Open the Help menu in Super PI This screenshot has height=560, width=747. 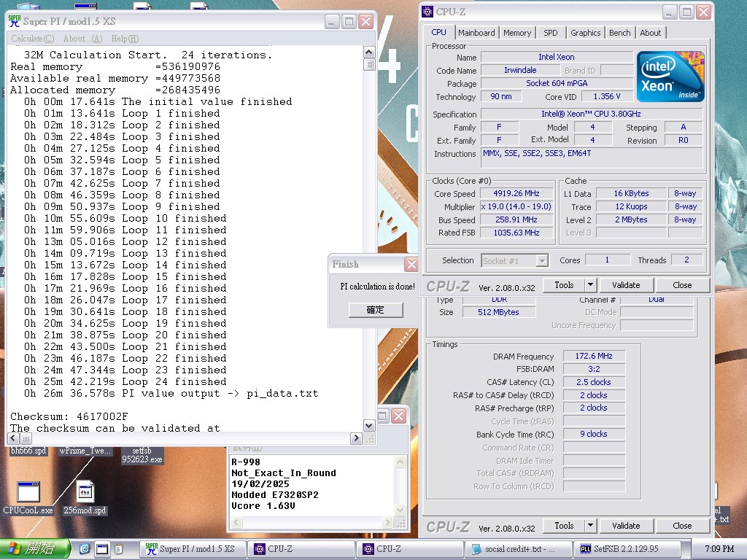(x=125, y=39)
